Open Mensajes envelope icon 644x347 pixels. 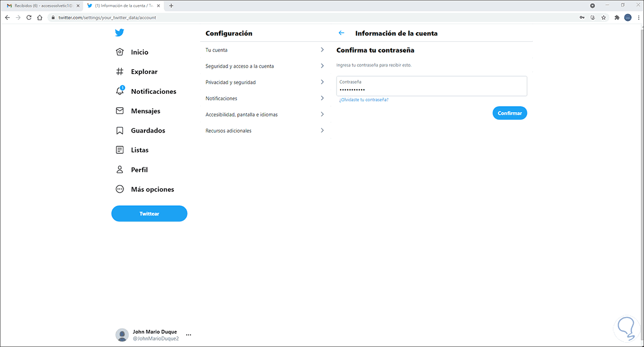(x=120, y=111)
